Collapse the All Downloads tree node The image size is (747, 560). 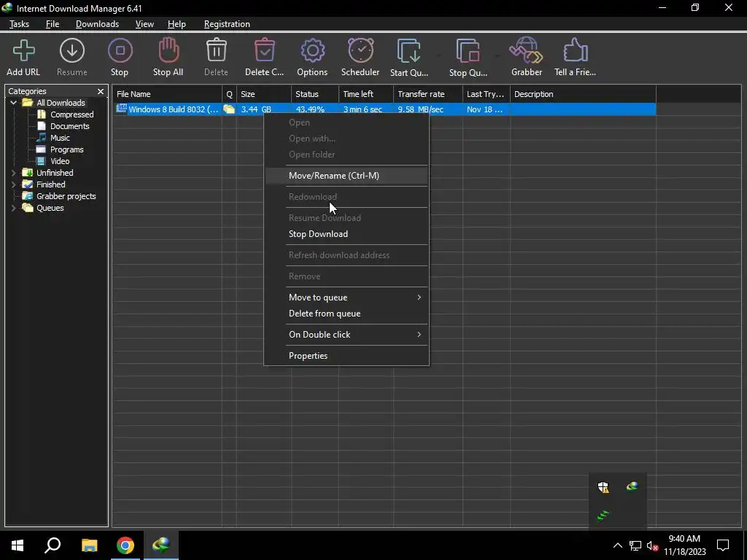13,103
